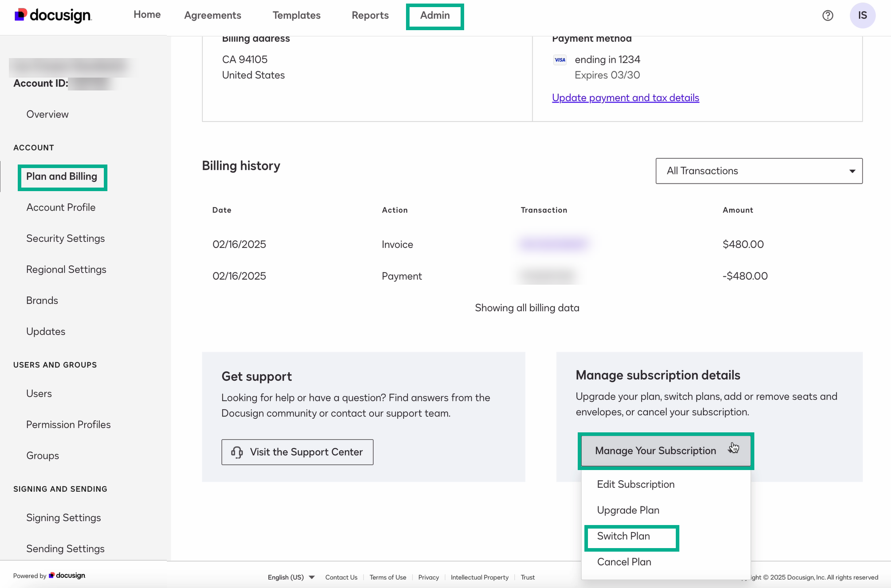
Task: Open the Manage Your Subscription menu
Action: click(655, 451)
